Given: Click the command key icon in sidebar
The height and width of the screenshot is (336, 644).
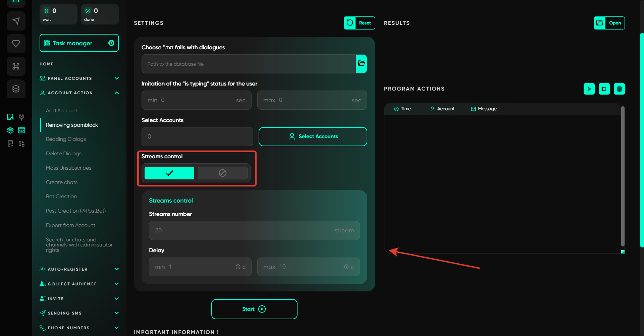Looking at the screenshot, I should coord(16,66).
